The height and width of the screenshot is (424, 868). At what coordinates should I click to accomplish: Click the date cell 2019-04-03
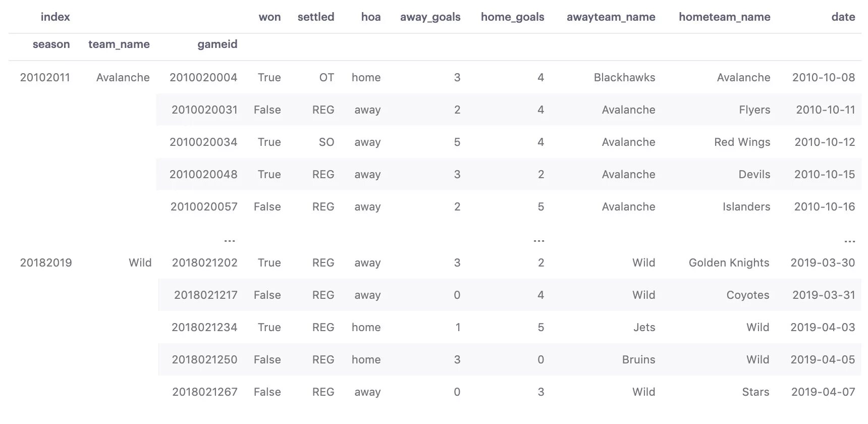823,328
